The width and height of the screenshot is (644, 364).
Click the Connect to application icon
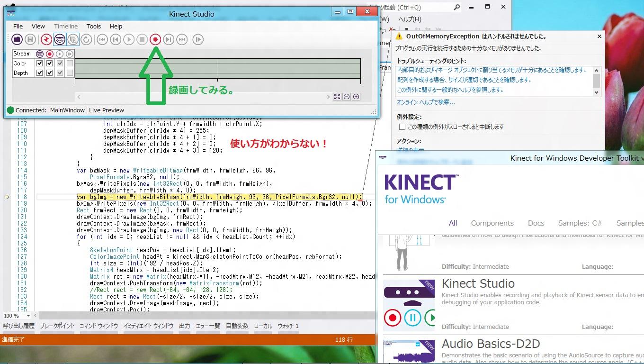pyautogui.click(x=46, y=40)
